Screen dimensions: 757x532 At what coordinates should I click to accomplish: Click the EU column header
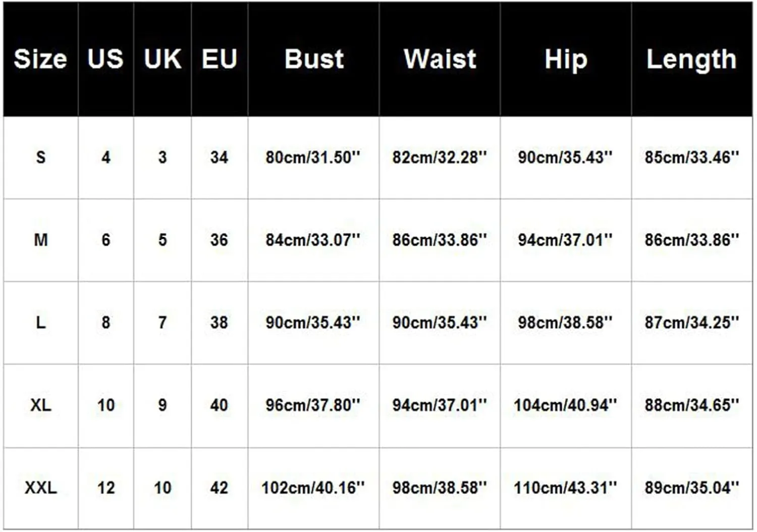(220, 59)
